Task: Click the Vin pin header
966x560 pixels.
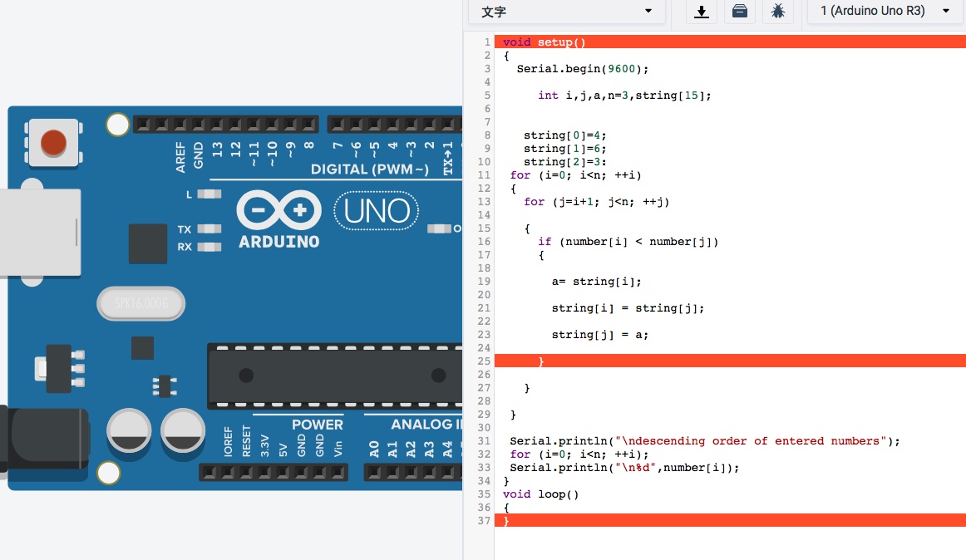Action: [x=338, y=473]
